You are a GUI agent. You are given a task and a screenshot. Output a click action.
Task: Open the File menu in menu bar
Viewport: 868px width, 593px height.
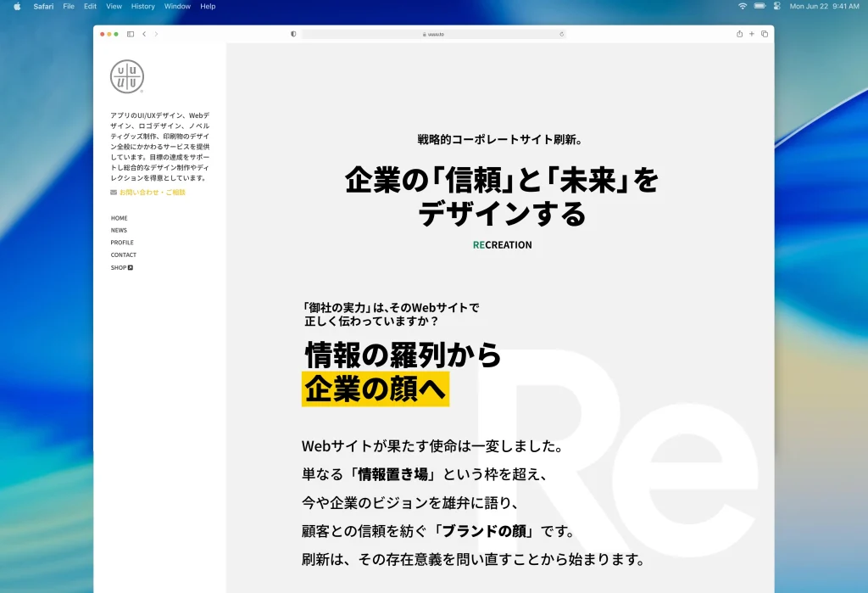69,6
